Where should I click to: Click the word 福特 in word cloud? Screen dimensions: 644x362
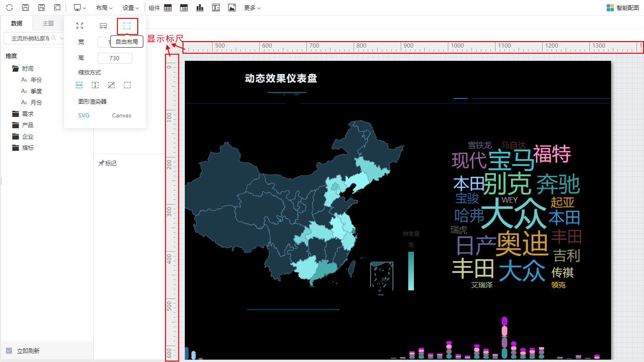[552, 154]
